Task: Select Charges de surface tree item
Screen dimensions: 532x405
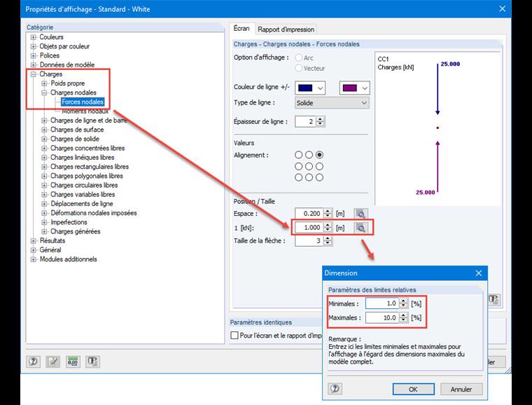Action: tap(77, 130)
